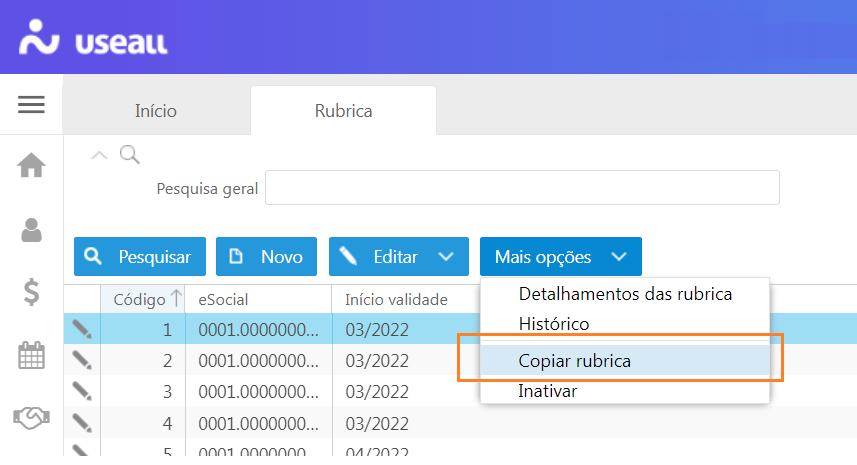This screenshot has width=857, height=465.
Task: Open the person icon in sidebar
Action: click(x=31, y=230)
